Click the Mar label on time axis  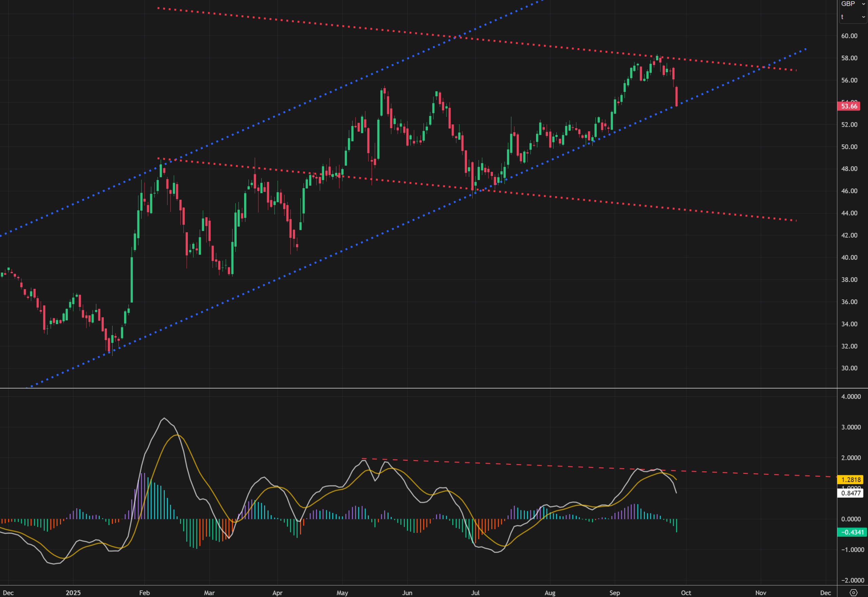(x=209, y=593)
